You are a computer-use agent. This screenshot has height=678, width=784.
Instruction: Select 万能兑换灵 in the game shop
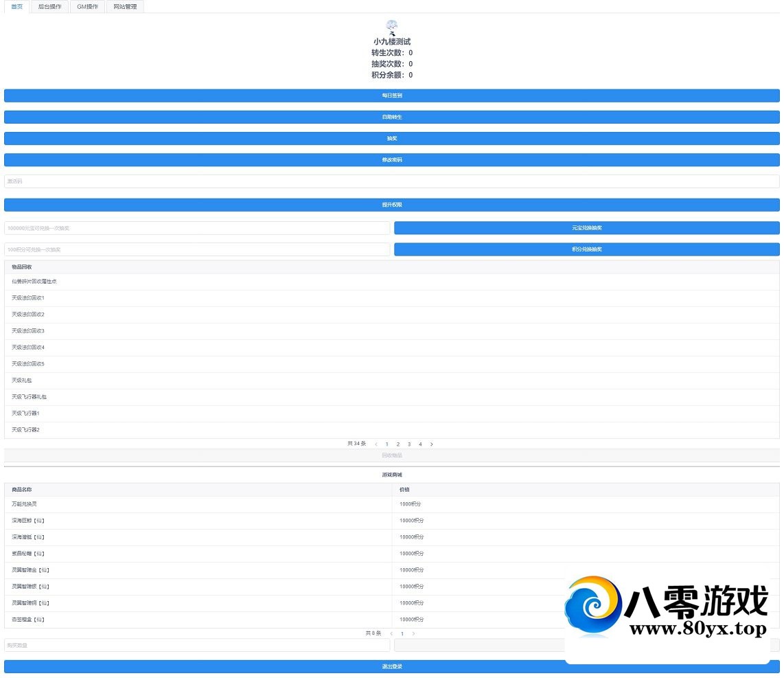[x=24, y=504]
